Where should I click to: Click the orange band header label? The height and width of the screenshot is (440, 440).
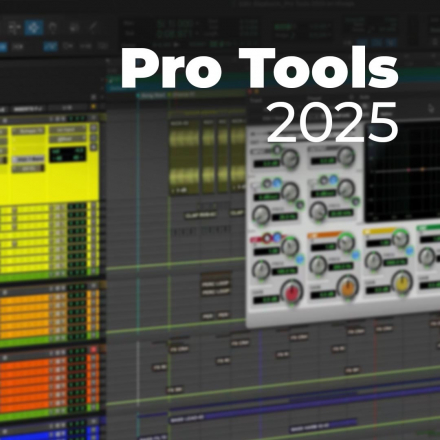(x=325, y=235)
